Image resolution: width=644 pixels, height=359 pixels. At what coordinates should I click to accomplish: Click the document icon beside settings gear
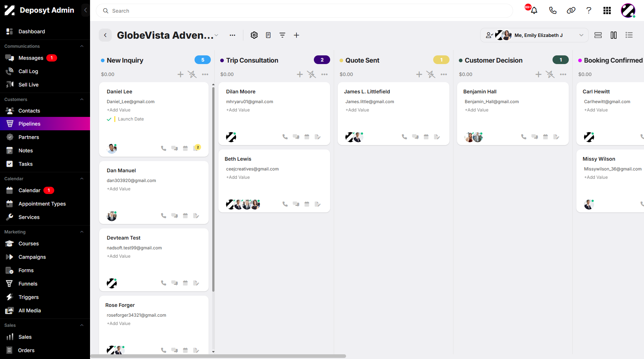click(x=268, y=35)
